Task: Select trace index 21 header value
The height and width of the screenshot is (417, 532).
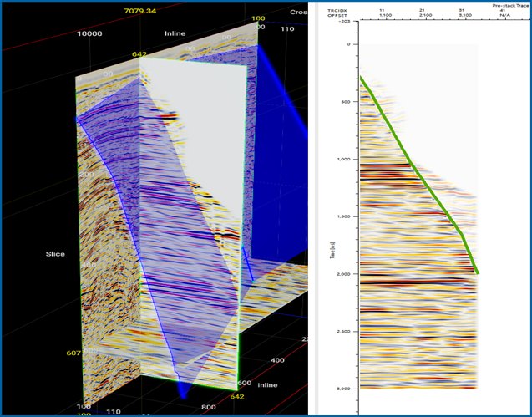Action: click(422, 11)
